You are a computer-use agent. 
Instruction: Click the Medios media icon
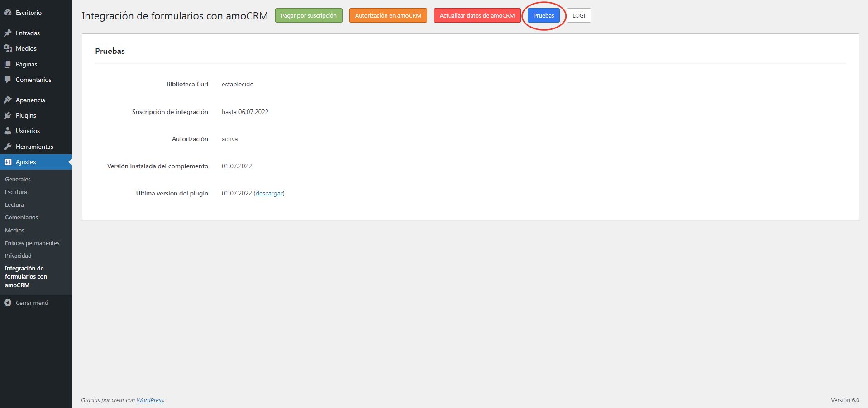(8, 48)
